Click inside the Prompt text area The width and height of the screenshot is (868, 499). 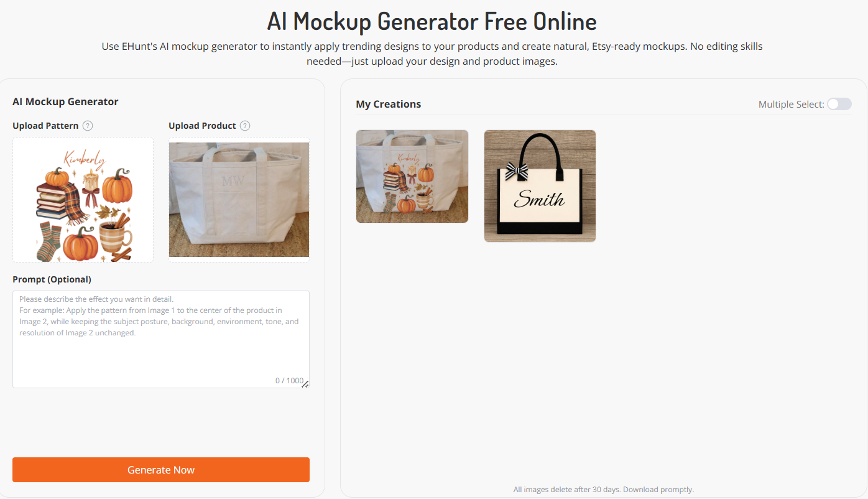coord(161,339)
